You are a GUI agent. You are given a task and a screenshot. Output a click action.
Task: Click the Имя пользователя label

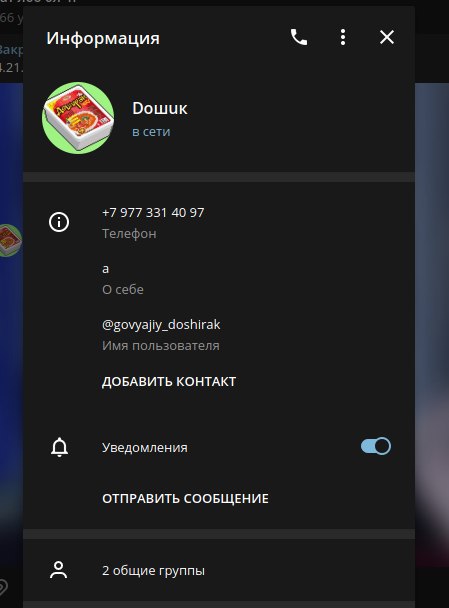coord(161,345)
